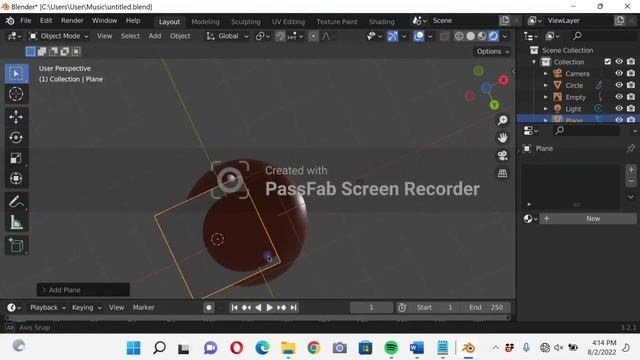Select the Add Cube tool

[16, 245]
